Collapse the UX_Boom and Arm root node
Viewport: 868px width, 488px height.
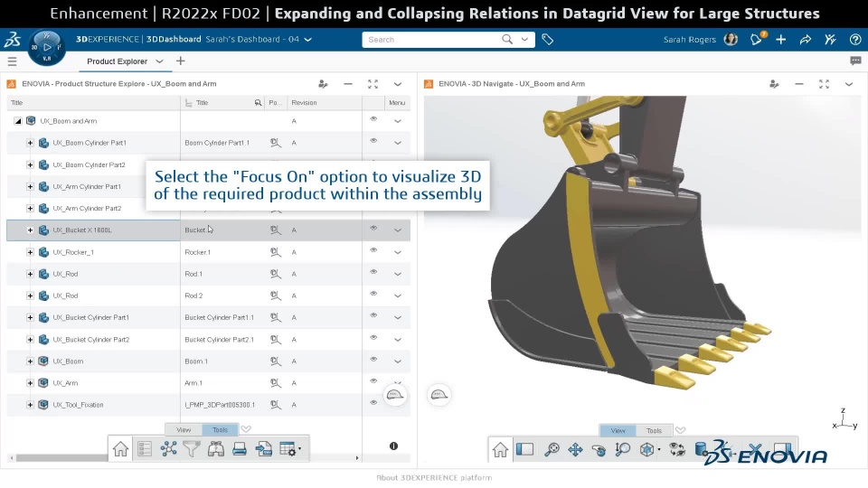tap(18, 120)
